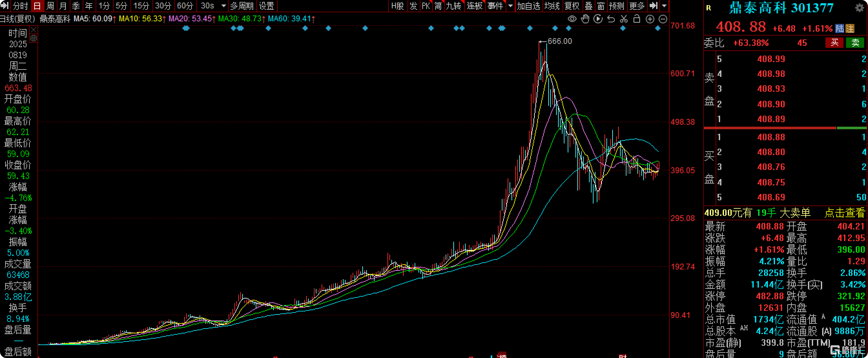Open quote panel settings gear
Screen dimensions: 868x358
coord(860,7)
